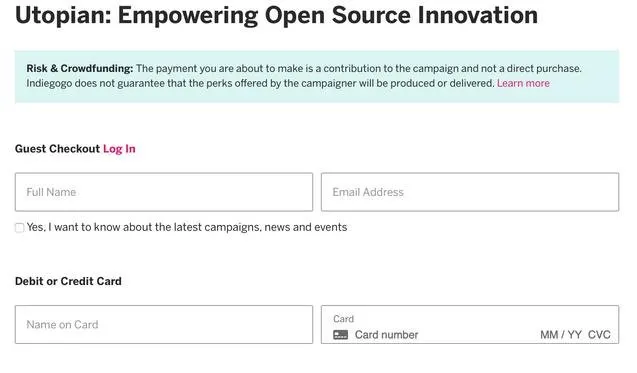Click the 'Yes, I want to know' checkbox label
The image size is (637, 373).
point(187,227)
